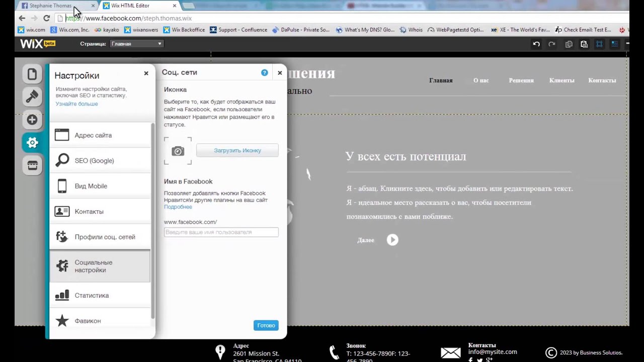The image size is (644, 362).
Task: Click О нас in site navigation
Action: 481,80
